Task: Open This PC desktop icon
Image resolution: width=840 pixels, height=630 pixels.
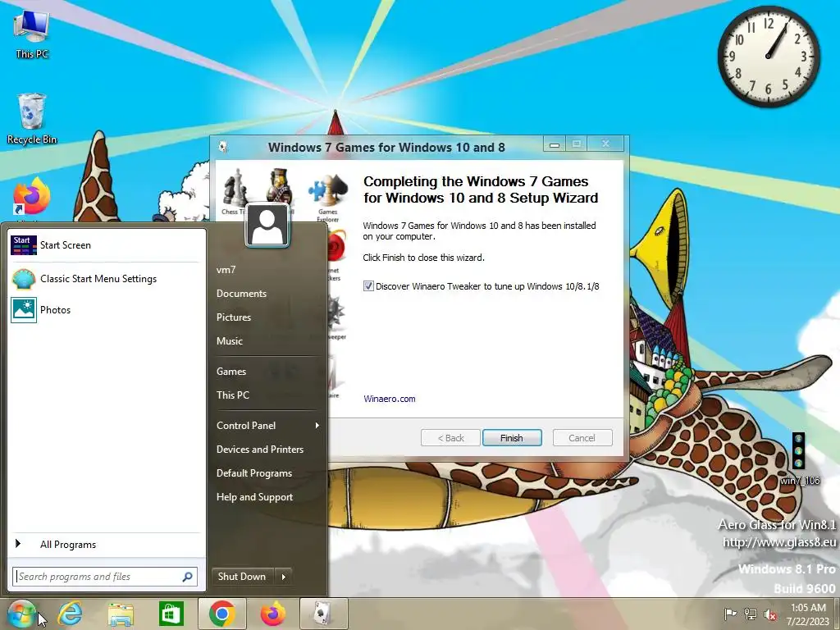Action: pos(32,33)
